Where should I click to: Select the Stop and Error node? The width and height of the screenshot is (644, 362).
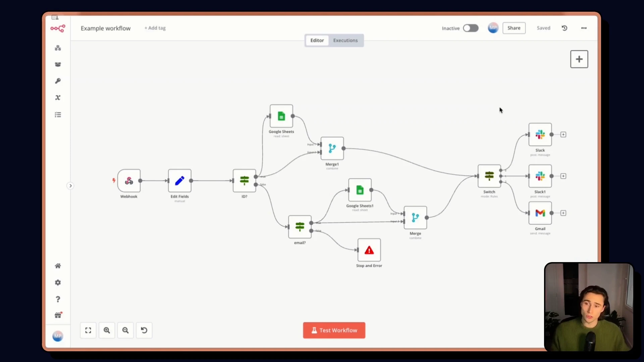[x=369, y=250]
